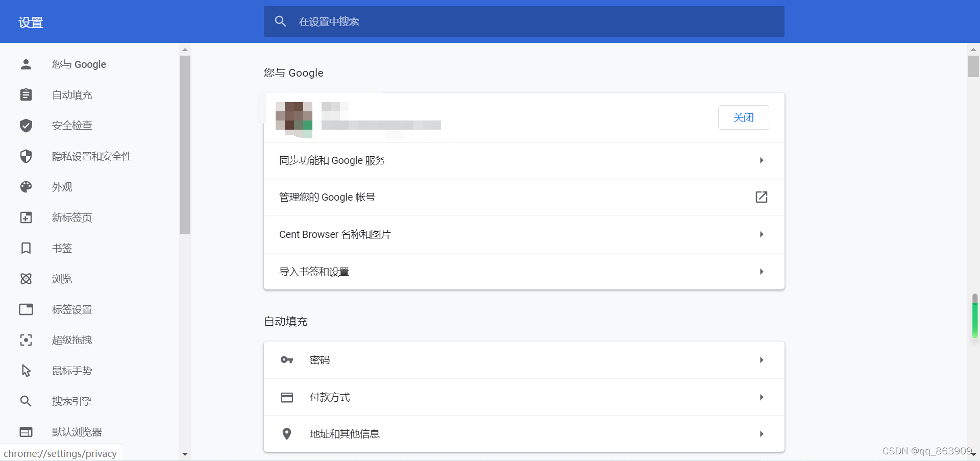The height and width of the screenshot is (461, 980).
Task: Go to 标签设置 in the sidebar
Action: pos(72,309)
